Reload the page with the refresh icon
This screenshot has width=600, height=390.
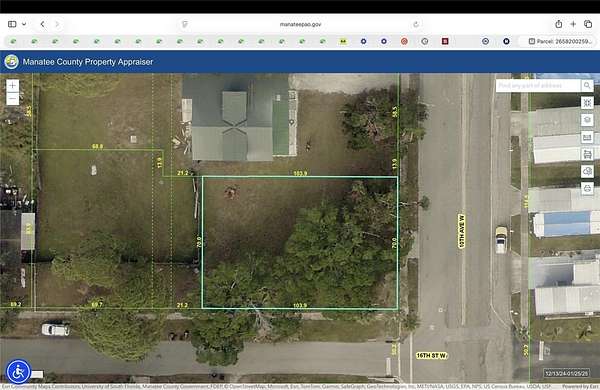[x=416, y=24]
